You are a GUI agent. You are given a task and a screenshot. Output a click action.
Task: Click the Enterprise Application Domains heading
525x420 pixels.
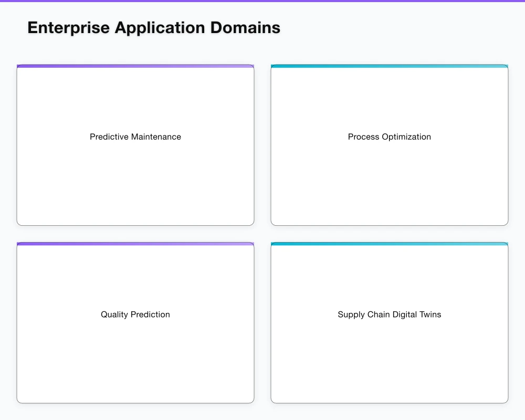point(154,28)
